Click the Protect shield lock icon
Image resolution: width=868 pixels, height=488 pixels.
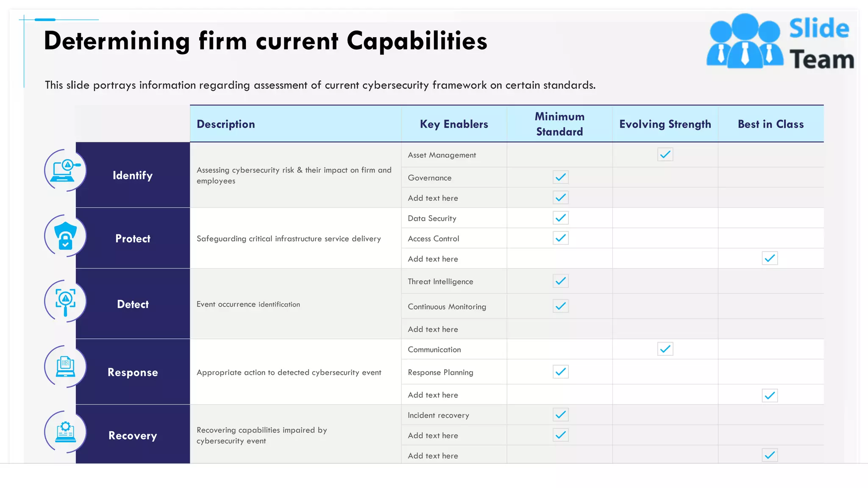point(65,236)
